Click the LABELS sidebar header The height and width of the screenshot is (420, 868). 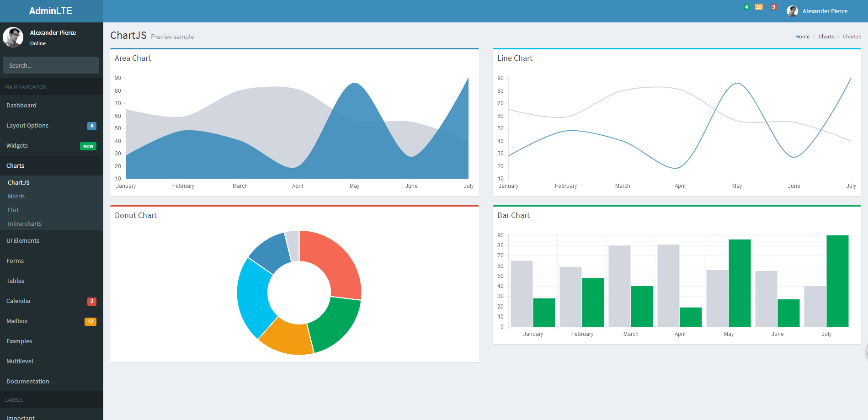pos(14,400)
